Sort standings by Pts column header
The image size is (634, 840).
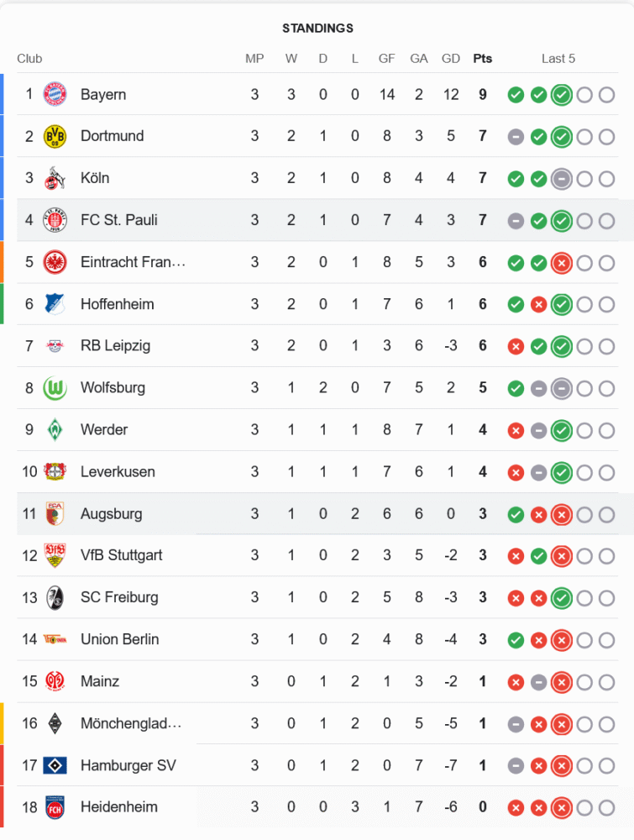pos(482,59)
